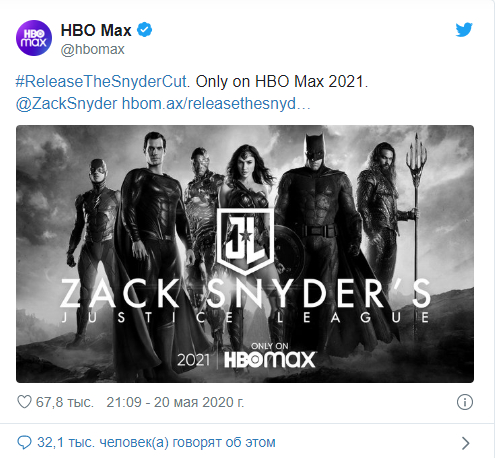Click the HBO Max profile avatar
The image size is (495, 458).
(x=34, y=38)
